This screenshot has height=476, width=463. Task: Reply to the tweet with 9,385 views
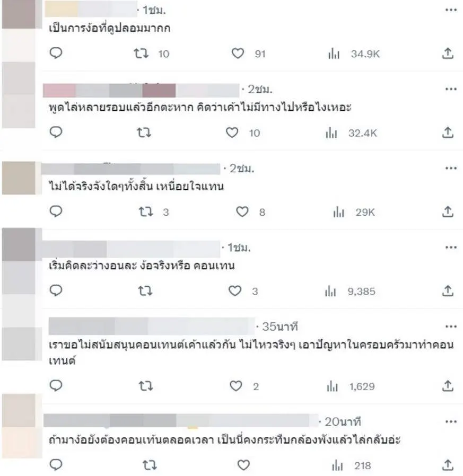[56, 290]
